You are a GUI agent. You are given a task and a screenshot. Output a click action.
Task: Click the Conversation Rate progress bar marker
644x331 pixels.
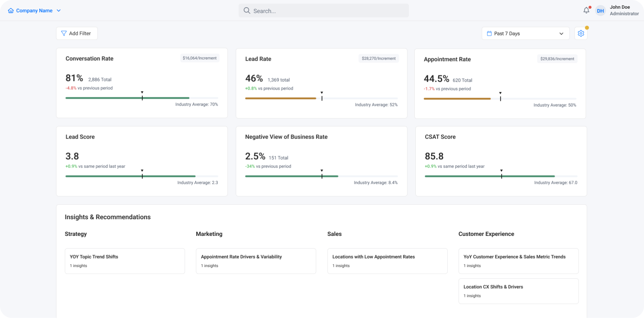click(142, 97)
